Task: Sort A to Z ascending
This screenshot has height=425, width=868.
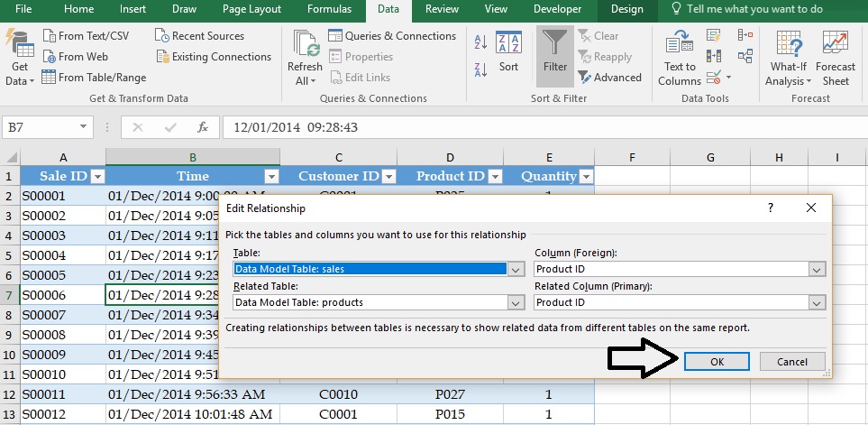Action: pos(480,42)
